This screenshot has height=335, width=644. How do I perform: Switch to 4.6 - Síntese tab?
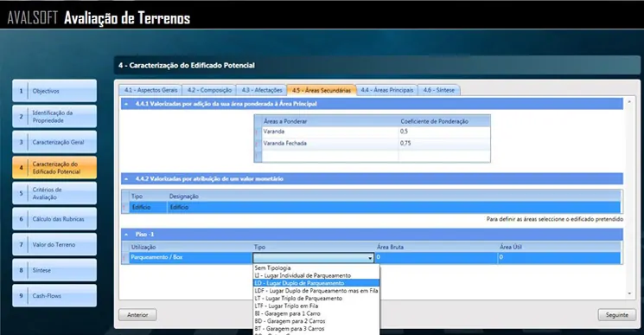coord(438,90)
